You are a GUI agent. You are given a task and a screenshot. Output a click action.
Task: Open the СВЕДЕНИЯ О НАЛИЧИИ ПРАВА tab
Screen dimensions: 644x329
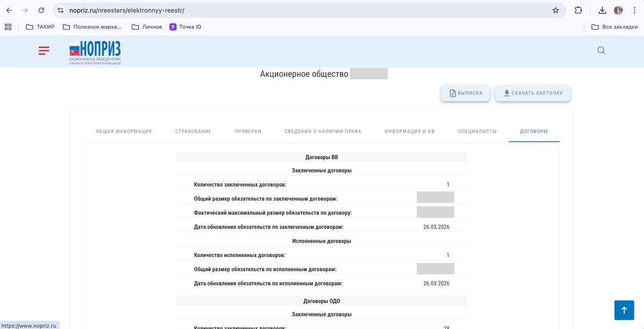click(x=323, y=131)
